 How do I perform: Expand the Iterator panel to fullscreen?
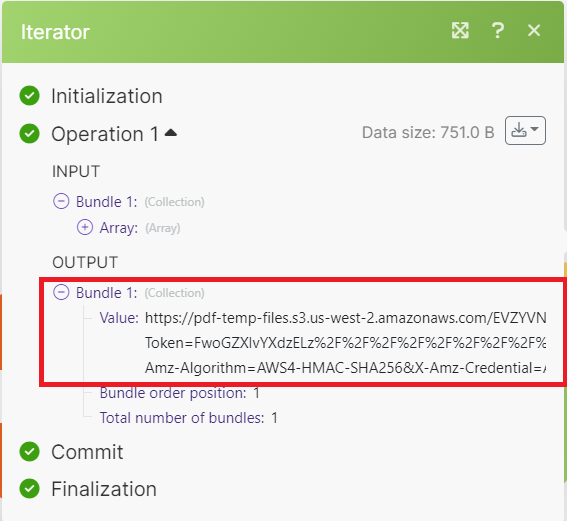coord(460,30)
